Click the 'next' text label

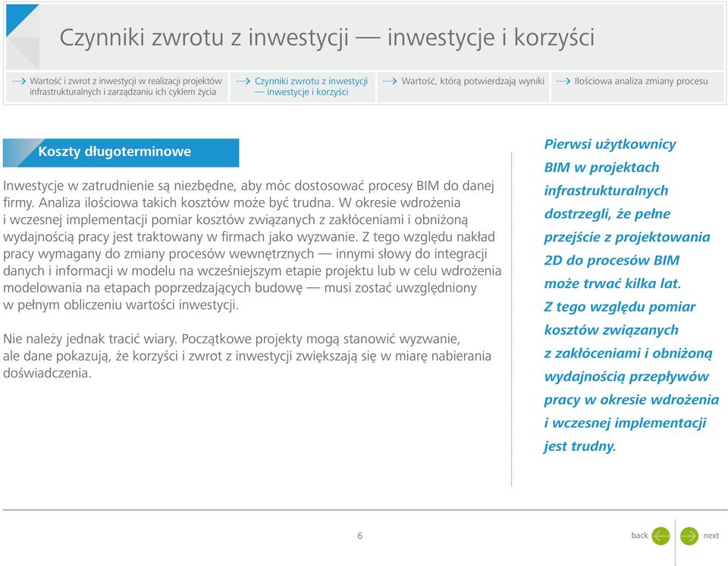[711, 536]
